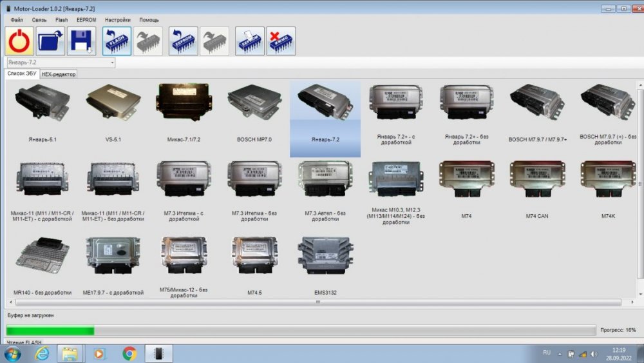Open the EEPROM menu
The image size is (644, 363).
[86, 20]
